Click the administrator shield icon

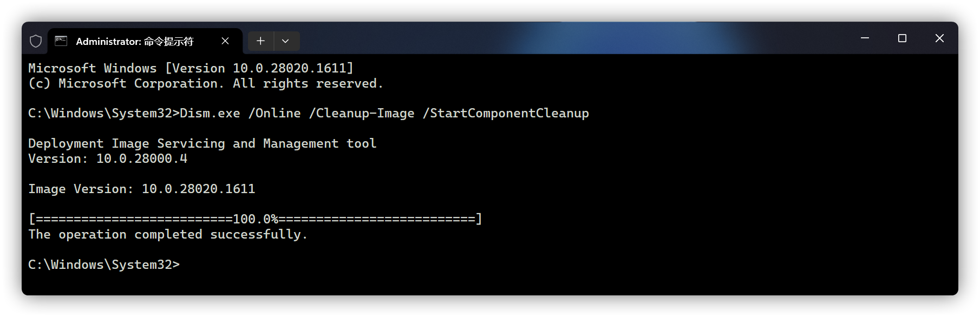[36, 41]
